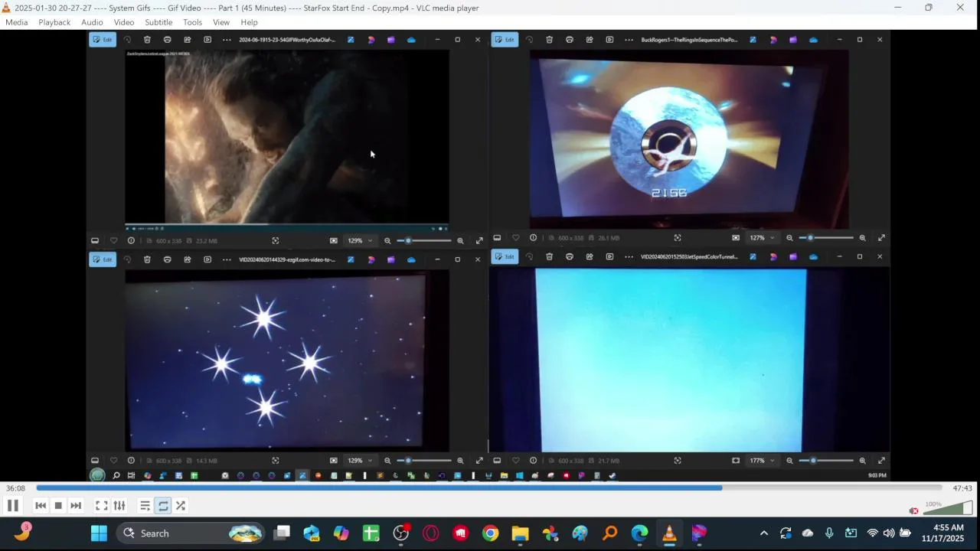Stop playback in VLC
The height and width of the screenshot is (551, 980).
point(58,506)
